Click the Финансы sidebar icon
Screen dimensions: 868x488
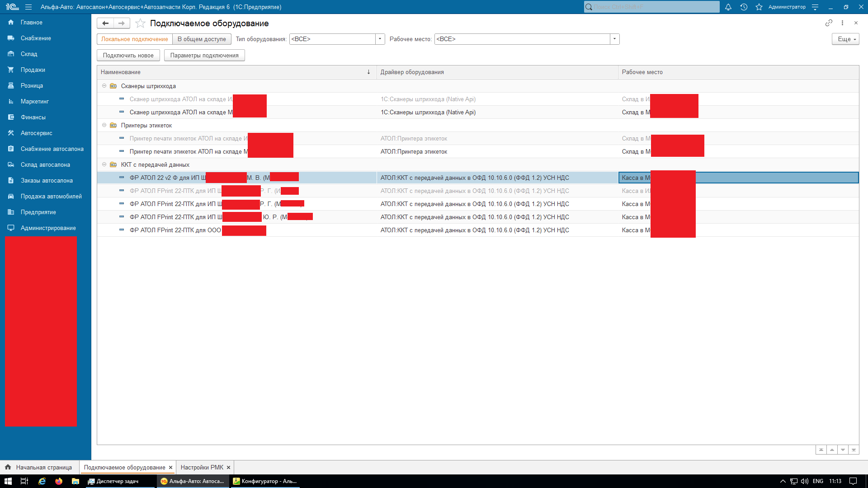pyautogui.click(x=11, y=117)
